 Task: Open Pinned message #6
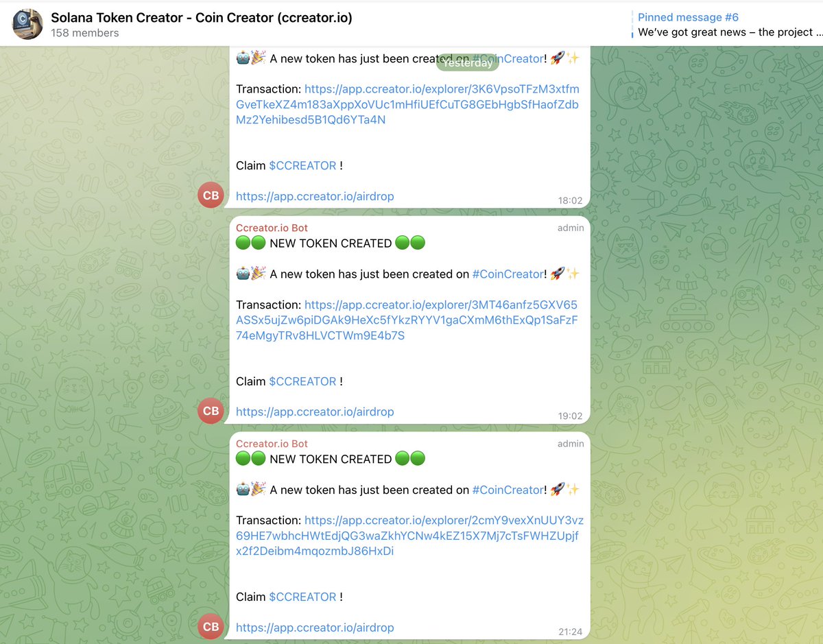pos(688,18)
